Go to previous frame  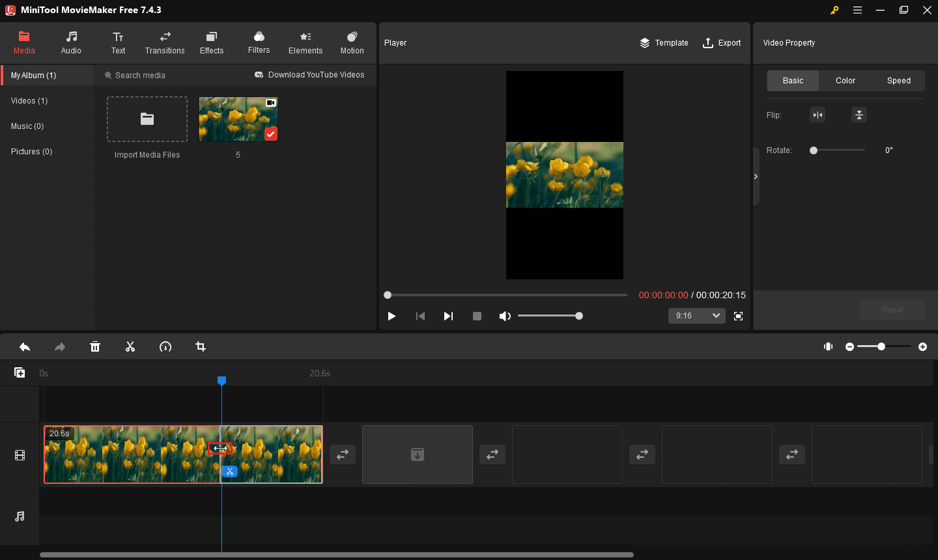pos(420,316)
